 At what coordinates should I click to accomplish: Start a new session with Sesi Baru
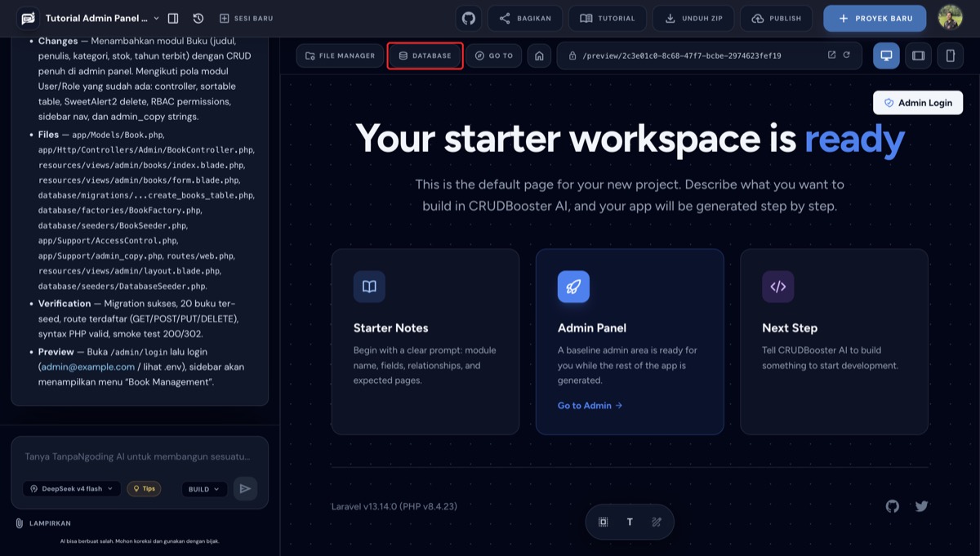[247, 18]
